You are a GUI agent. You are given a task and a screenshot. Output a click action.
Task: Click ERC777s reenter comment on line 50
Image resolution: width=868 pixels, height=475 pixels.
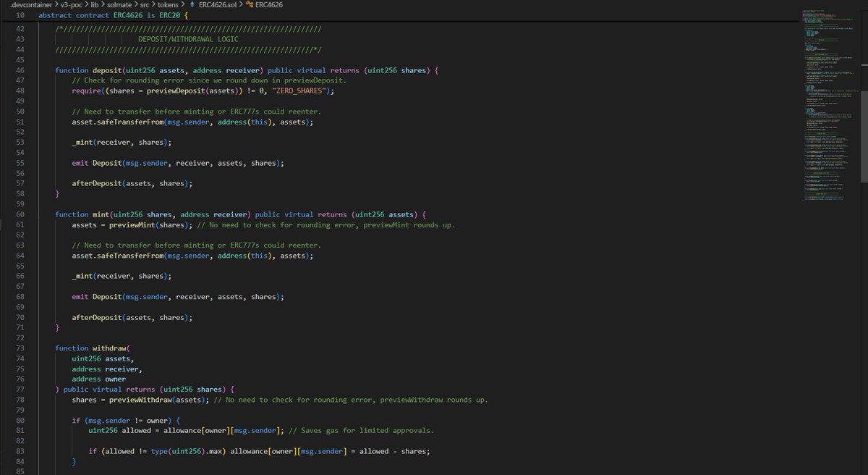tap(197, 112)
